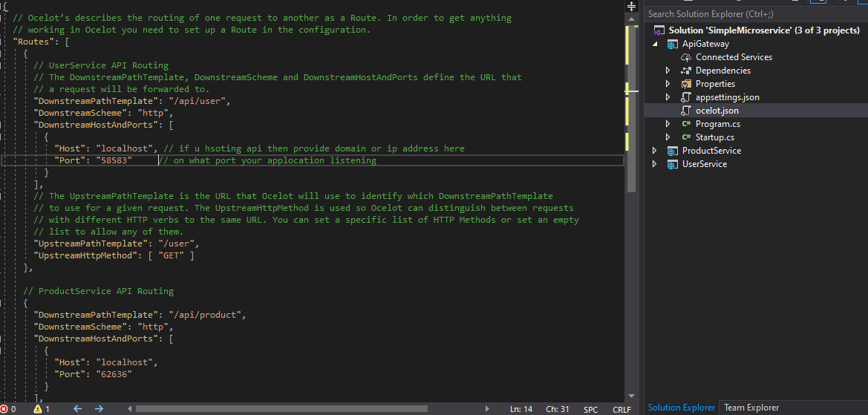Click the SPC indentation indicator
Image resolution: width=868 pixels, height=415 pixels.
(x=590, y=409)
